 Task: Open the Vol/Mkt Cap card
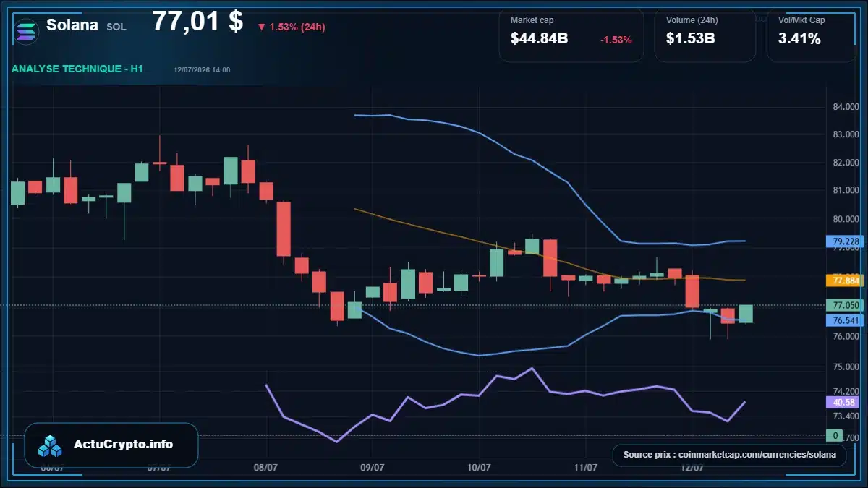tap(812, 35)
